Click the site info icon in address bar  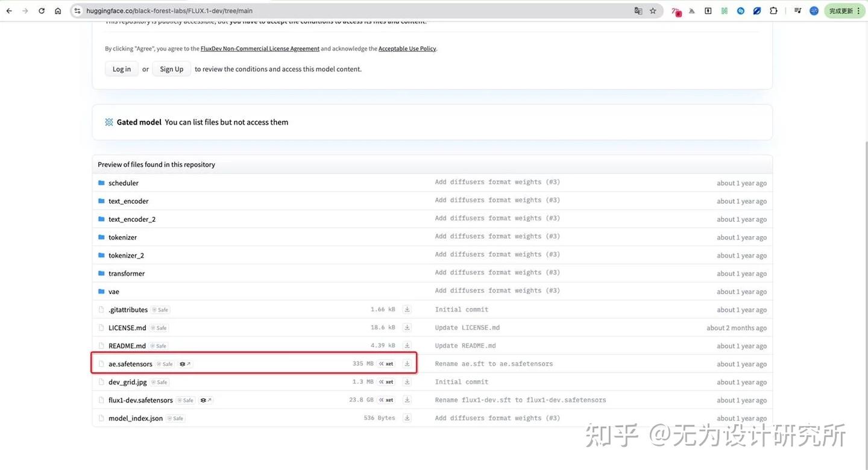click(x=77, y=11)
